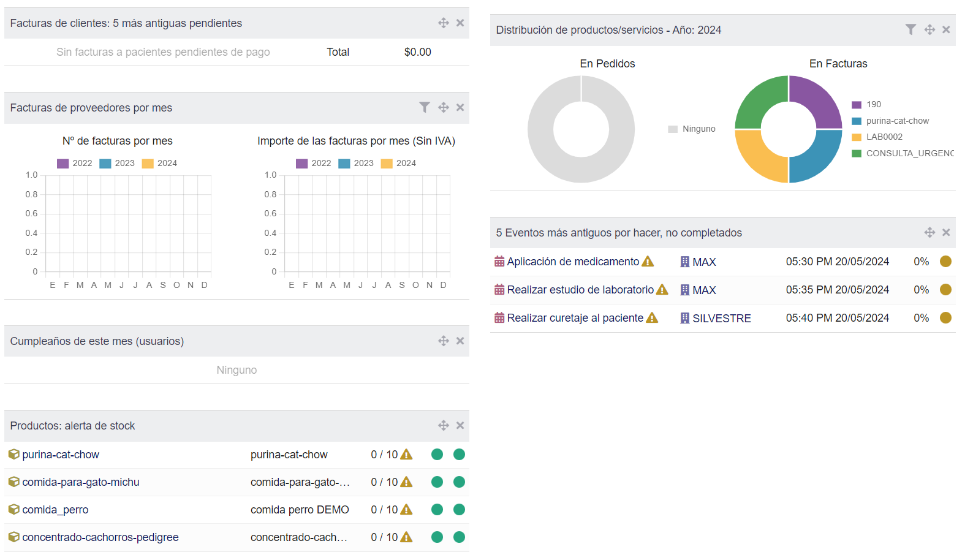Click product cube icon of purina-cat-chow
This screenshot has width=973, height=560.
click(13, 454)
